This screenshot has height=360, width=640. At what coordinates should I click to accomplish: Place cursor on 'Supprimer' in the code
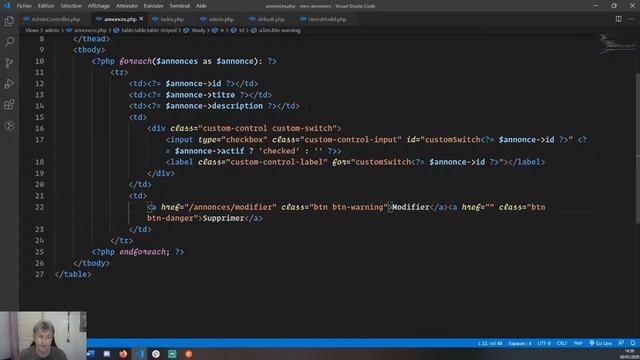(223, 218)
